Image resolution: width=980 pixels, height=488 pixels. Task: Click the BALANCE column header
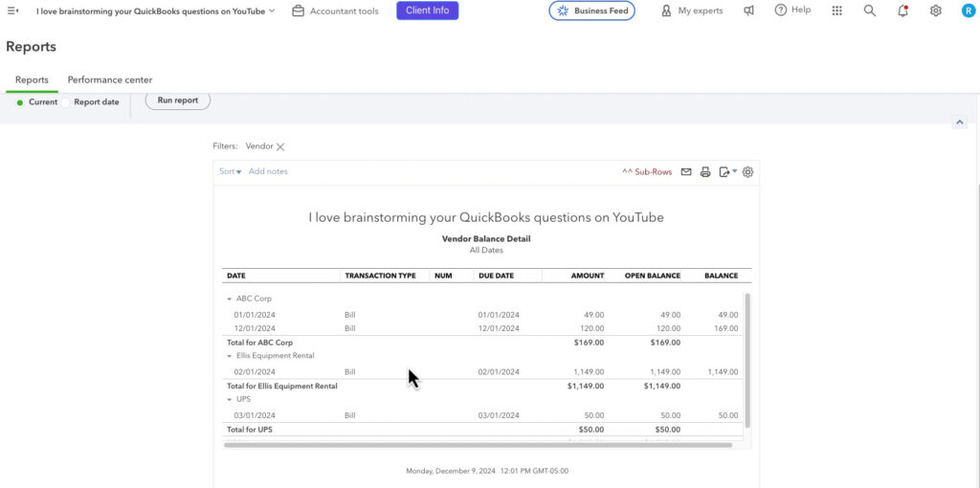(x=722, y=276)
